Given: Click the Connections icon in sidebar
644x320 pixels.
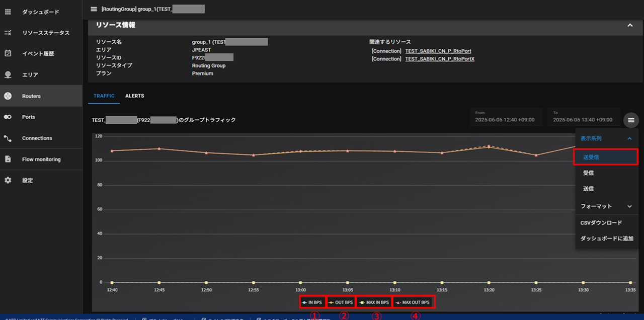Looking at the screenshot, I should (x=8, y=138).
